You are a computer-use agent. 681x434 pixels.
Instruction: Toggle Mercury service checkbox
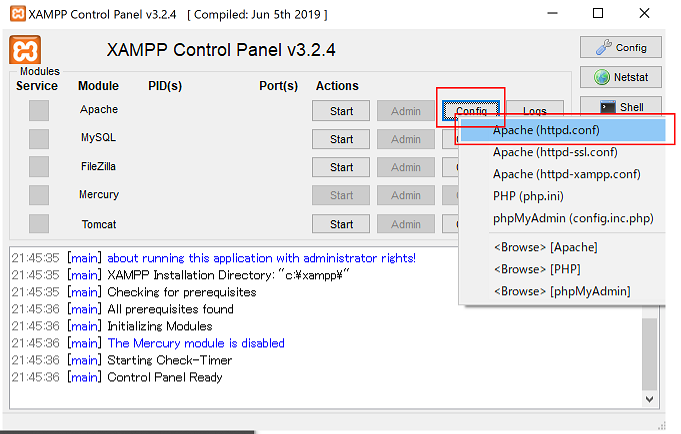coord(39,195)
